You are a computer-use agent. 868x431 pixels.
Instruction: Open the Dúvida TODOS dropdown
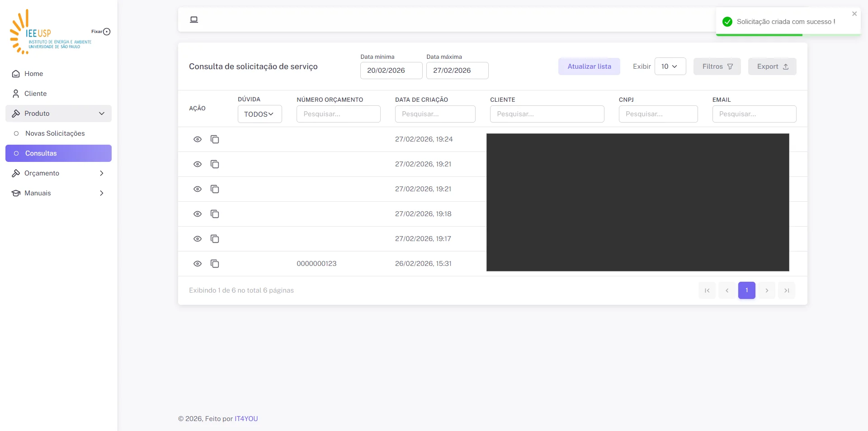point(260,114)
